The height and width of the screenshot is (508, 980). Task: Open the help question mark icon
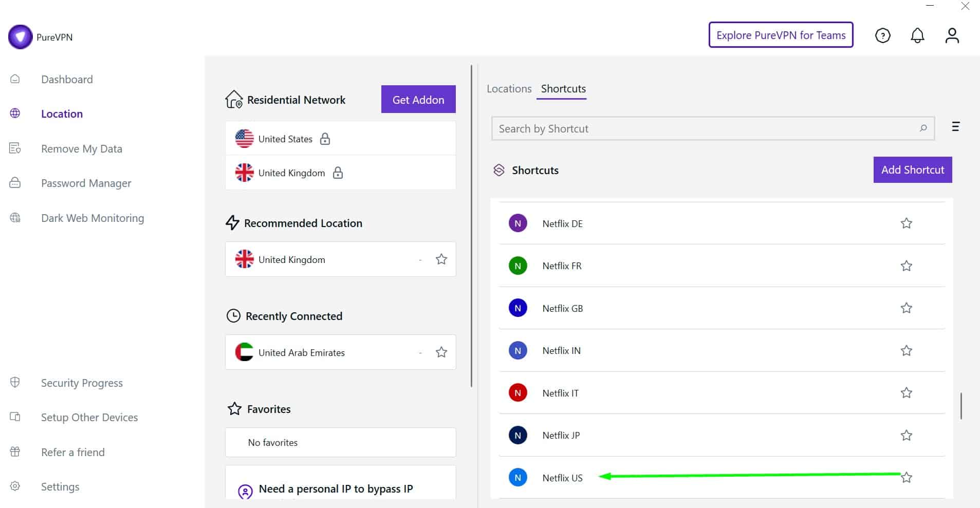coord(882,35)
